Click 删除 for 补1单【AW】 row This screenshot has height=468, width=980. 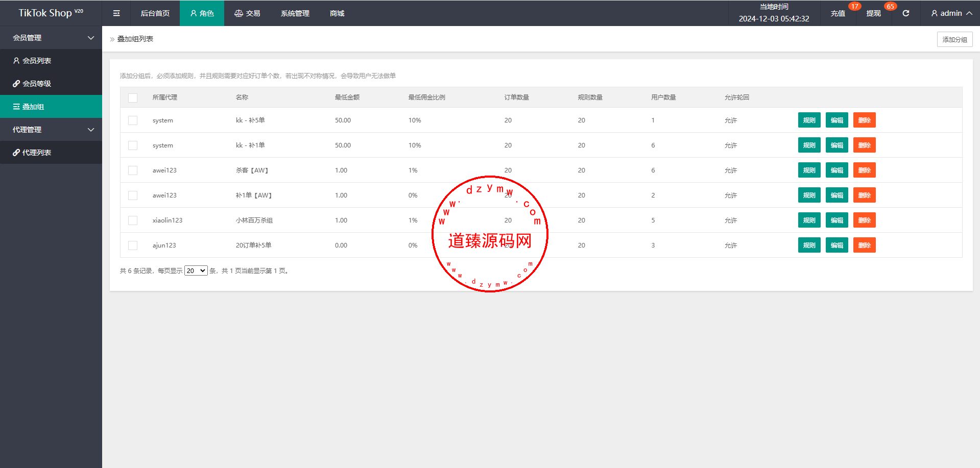(x=864, y=195)
